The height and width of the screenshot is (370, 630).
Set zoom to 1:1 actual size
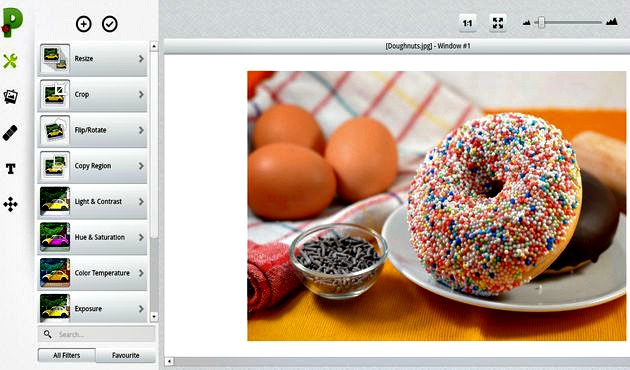pyautogui.click(x=467, y=23)
